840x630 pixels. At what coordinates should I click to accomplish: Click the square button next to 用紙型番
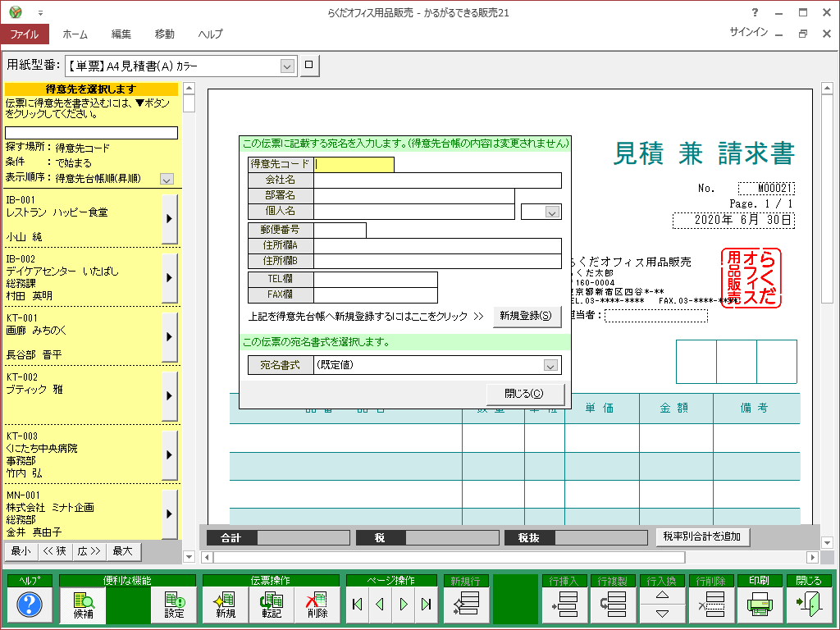coord(309,66)
